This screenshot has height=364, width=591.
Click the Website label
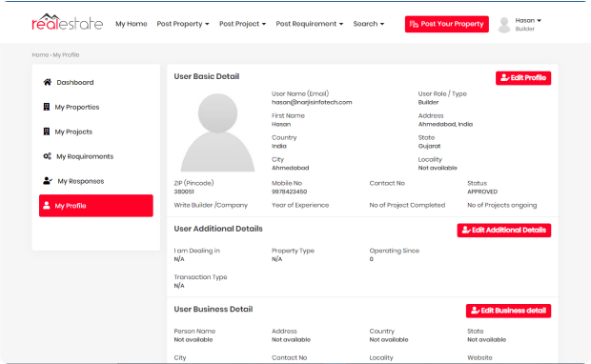[479, 357]
